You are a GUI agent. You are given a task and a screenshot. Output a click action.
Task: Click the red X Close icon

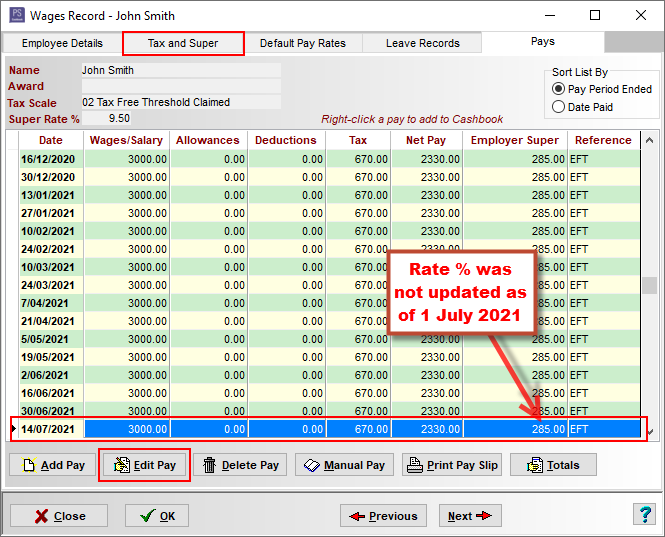coord(41,516)
